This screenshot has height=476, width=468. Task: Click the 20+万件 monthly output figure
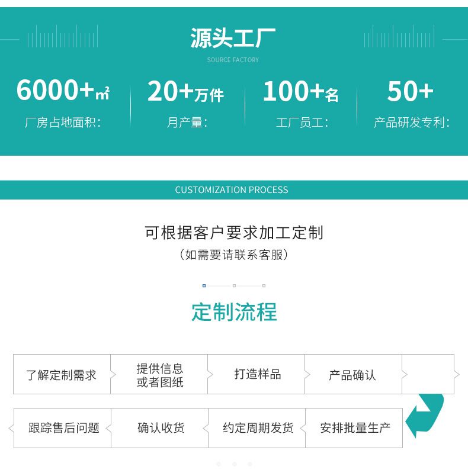tap(185, 92)
